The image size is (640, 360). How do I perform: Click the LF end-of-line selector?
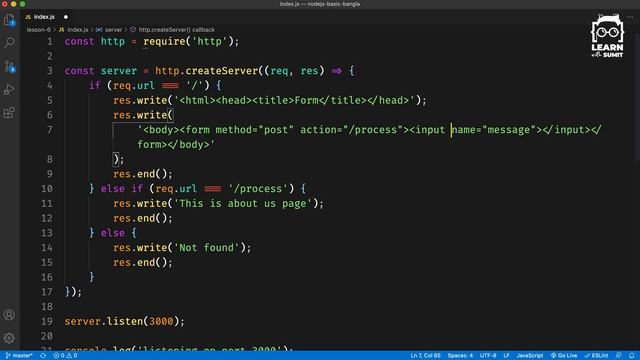tap(506, 356)
